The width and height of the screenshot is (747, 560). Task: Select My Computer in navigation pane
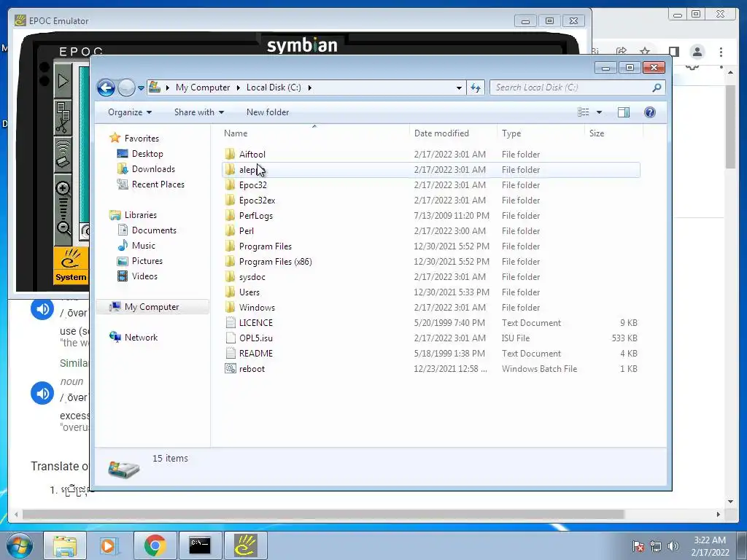pyautogui.click(x=152, y=307)
